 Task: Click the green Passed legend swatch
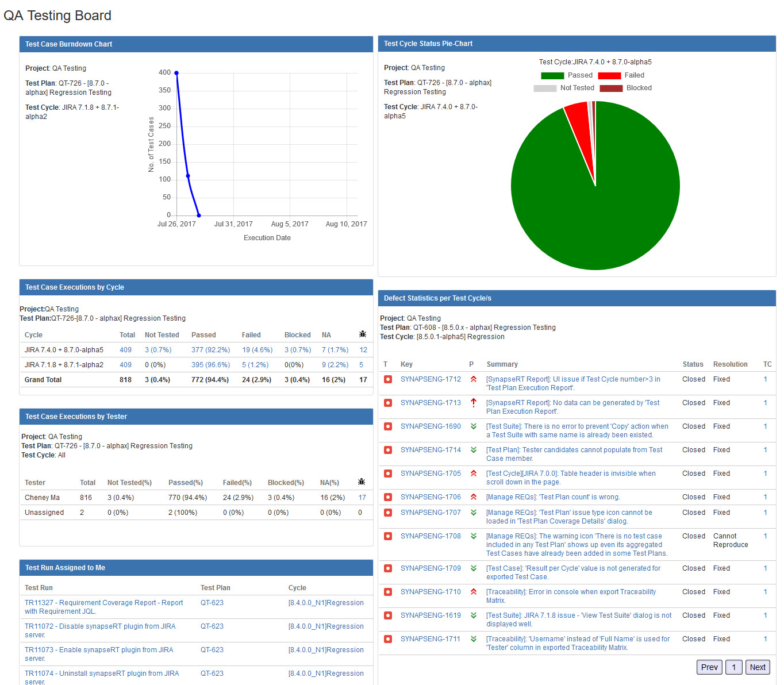(552, 75)
